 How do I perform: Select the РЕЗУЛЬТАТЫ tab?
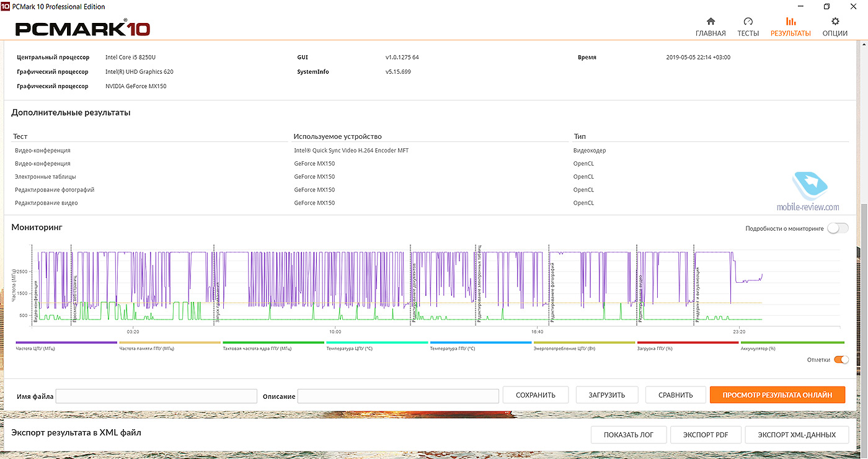coord(790,27)
